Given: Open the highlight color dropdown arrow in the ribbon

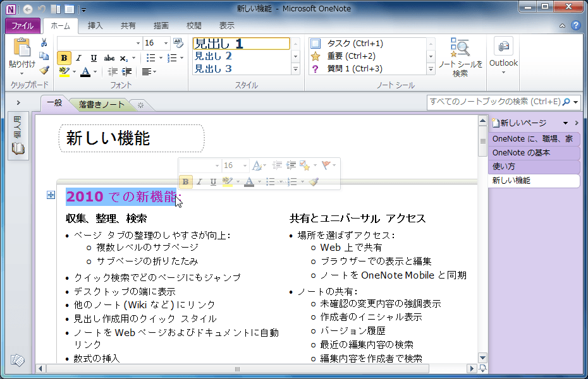Looking at the screenshot, I should pos(74,71).
